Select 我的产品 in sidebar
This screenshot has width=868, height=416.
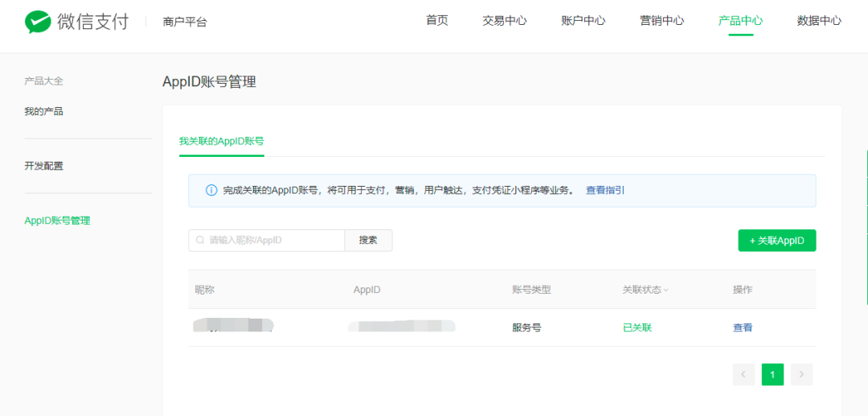(43, 112)
